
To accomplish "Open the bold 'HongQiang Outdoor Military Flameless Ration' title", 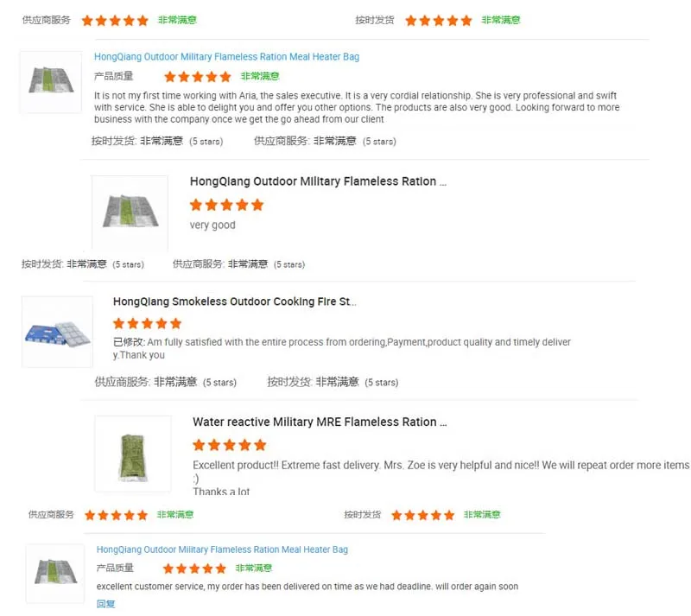I will [318, 182].
